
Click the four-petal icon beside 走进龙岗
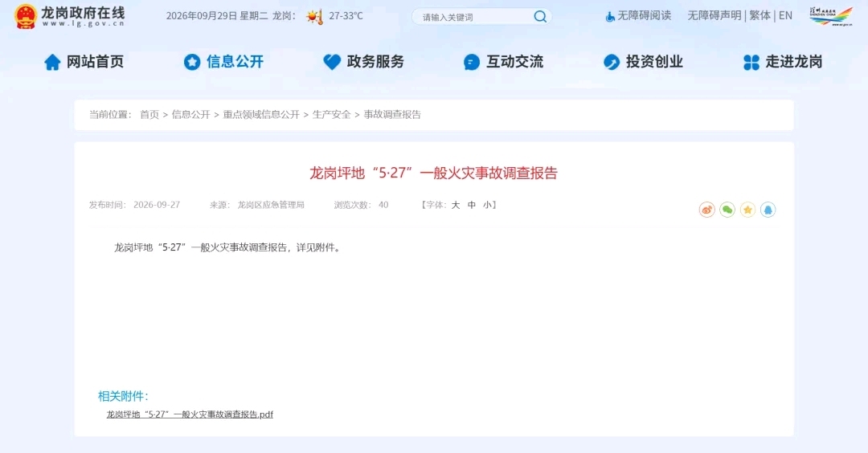point(751,62)
